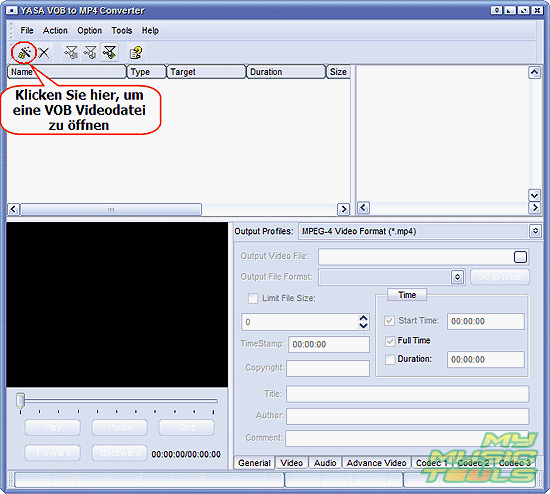550x494 pixels.
Task: Click the Comment text field
Action: (x=407, y=439)
